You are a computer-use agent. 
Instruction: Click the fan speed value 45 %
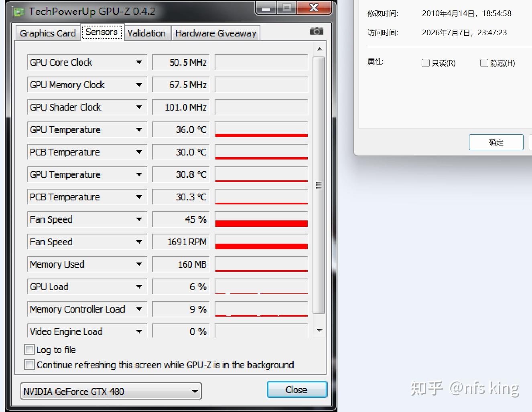pos(181,219)
